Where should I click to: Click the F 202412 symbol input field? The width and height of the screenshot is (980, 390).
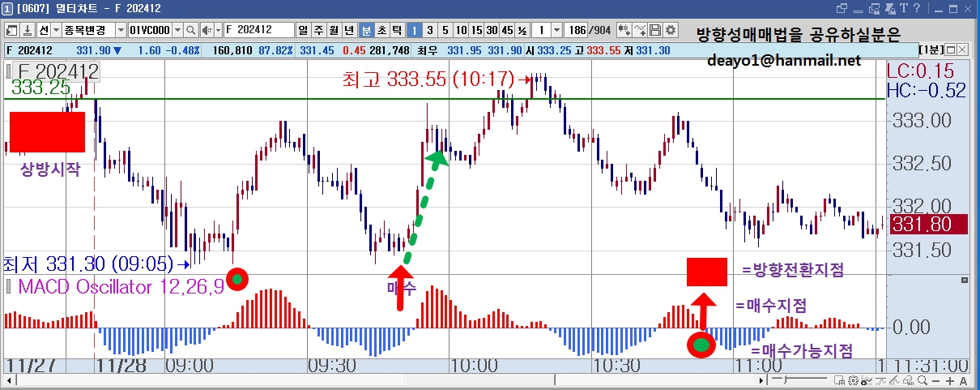coord(258,30)
